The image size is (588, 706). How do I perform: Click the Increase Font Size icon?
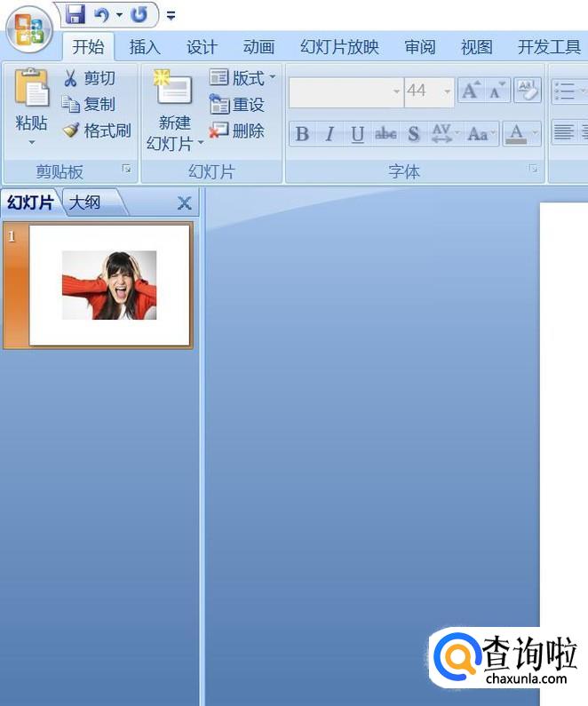[470, 91]
